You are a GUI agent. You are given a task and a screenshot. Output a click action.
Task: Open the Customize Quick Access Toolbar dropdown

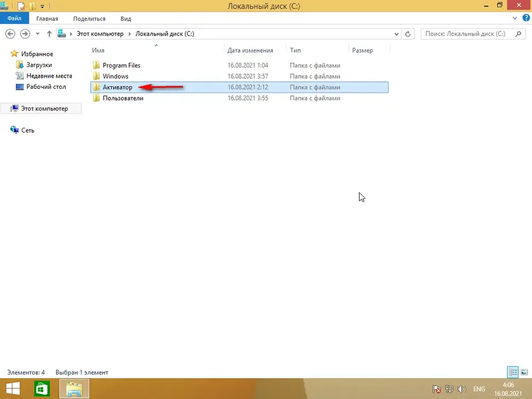pyautogui.click(x=43, y=6)
